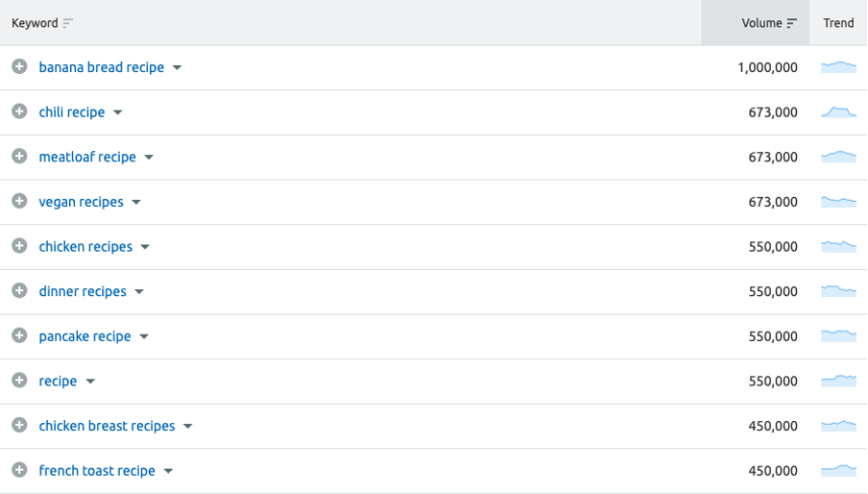Screen dimensions: 868x494
Task: Select the Trend column header
Action: pyautogui.click(x=838, y=23)
